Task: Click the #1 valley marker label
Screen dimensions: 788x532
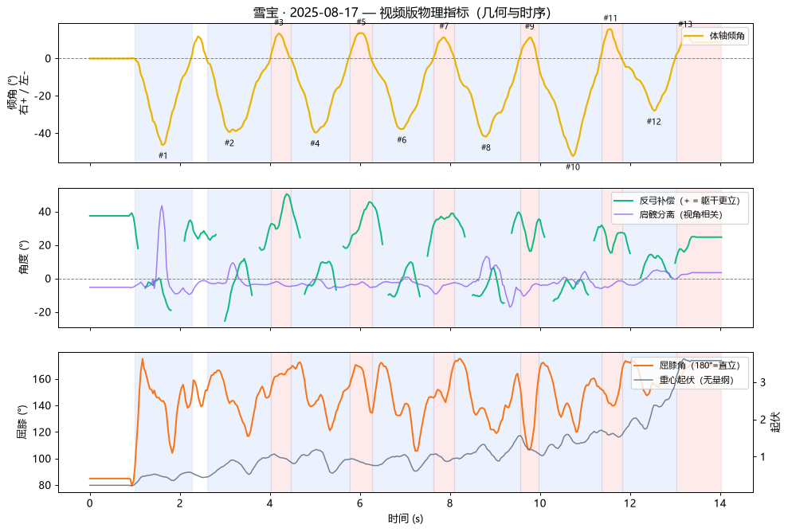Action: (x=163, y=156)
